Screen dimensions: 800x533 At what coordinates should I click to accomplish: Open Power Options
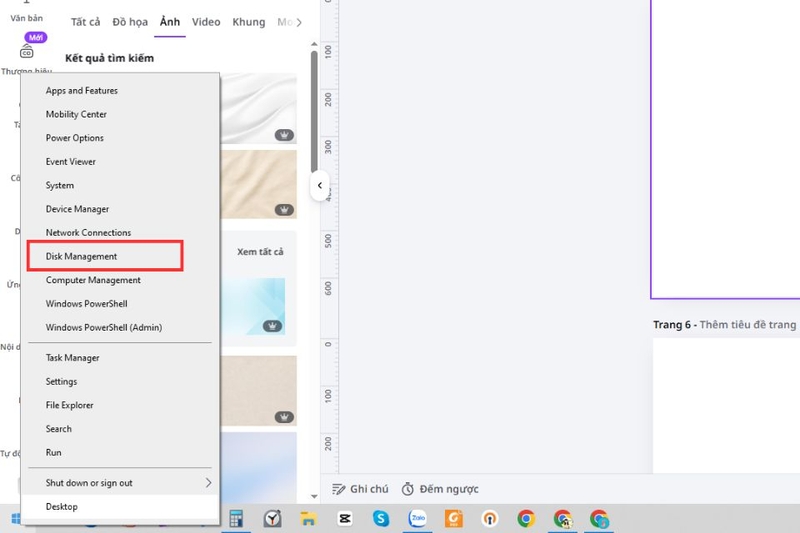pyautogui.click(x=74, y=138)
